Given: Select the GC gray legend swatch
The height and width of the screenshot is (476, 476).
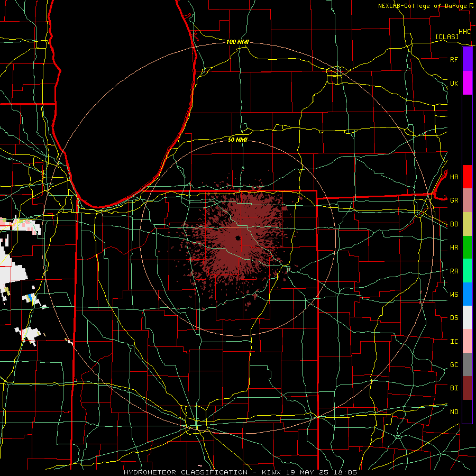Looking at the screenshot, I should tap(467, 364).
